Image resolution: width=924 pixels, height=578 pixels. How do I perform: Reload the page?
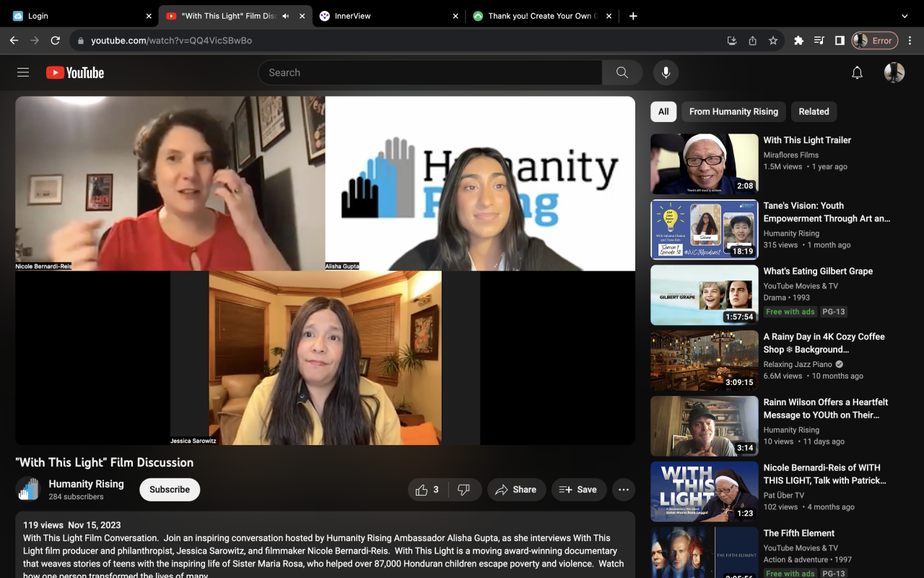point(55,40)
